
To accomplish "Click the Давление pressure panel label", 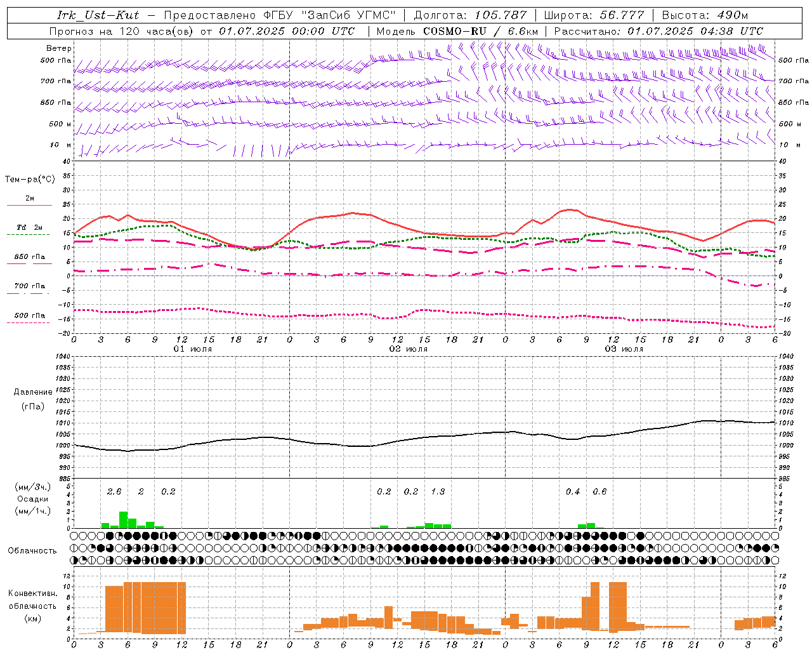I will 33,392.
